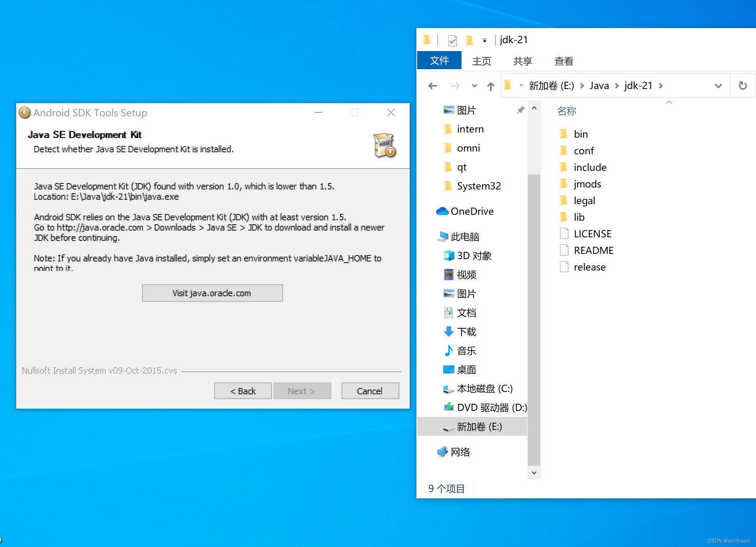The image size is (756, 547).
Task: Open the recent locations dropdown arrow
Action: click(x=474, y=86)
